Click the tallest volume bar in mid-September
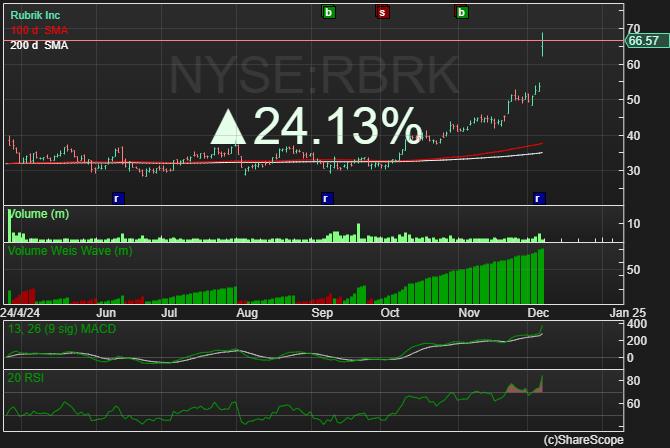Screen dimensions: 670x448 coord(359,233)
